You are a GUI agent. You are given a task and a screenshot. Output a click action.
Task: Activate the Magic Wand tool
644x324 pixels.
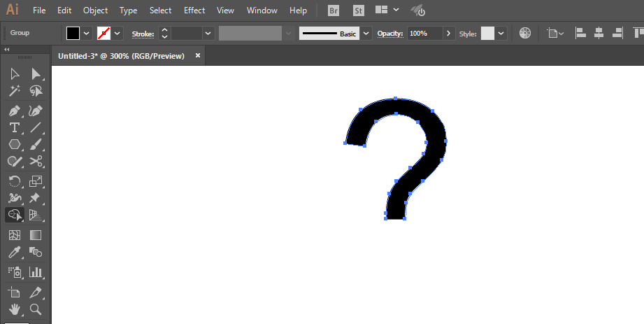tap(14, 91)
